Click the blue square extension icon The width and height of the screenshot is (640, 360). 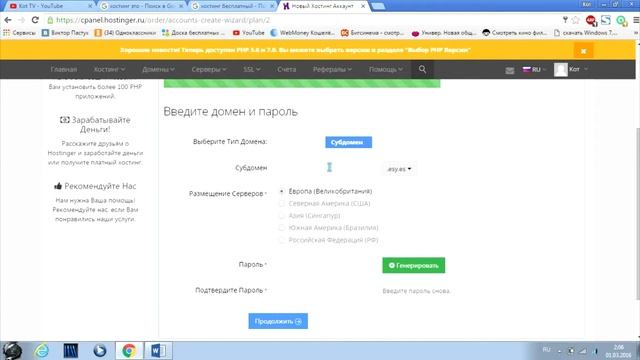point(606,20)
